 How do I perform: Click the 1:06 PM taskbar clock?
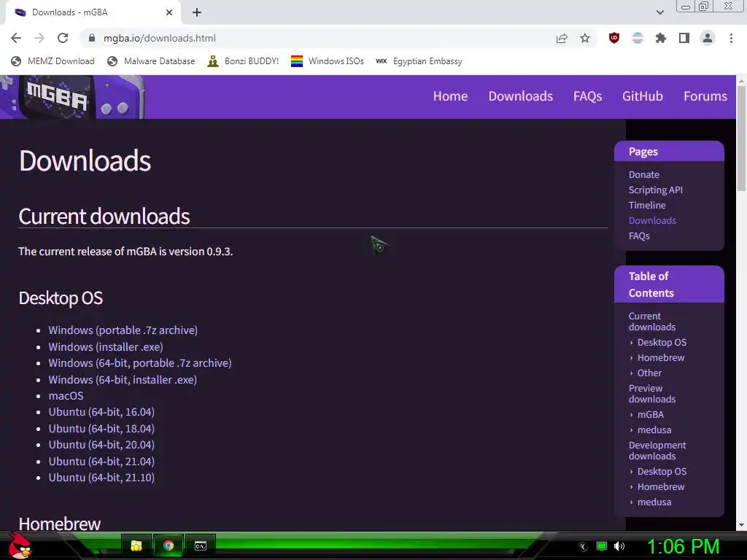pyautogui.click(x=683, y=546)
